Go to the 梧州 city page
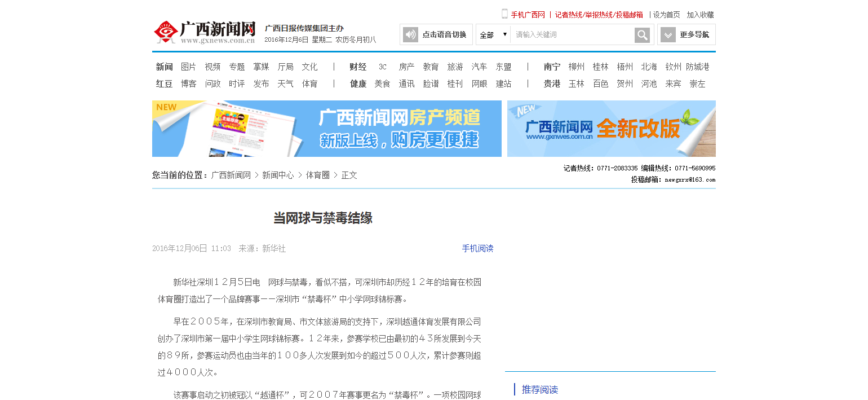868x400 pixels. (x=625, y=67)
